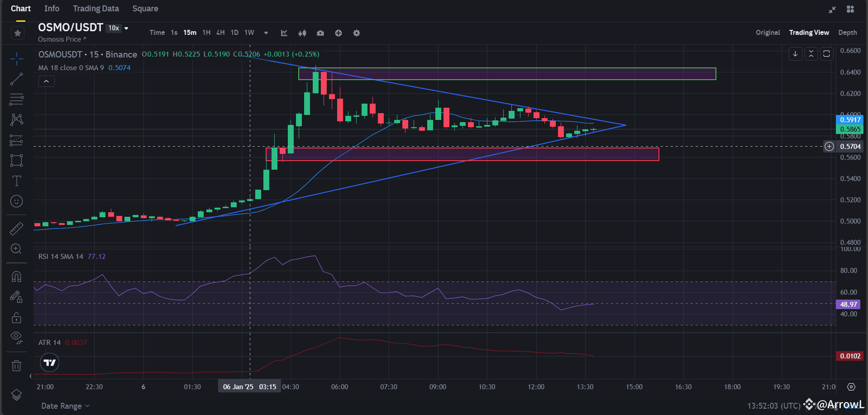Select the chart pattern drawing tool
Viewport: 868px width, 415px height.
17,119
